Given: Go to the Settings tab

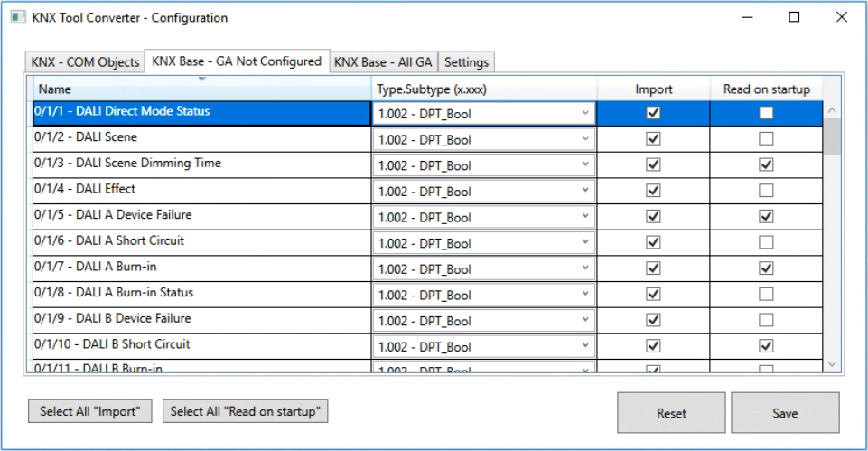Looking at the screenshot, I should (x=466, y=62).
